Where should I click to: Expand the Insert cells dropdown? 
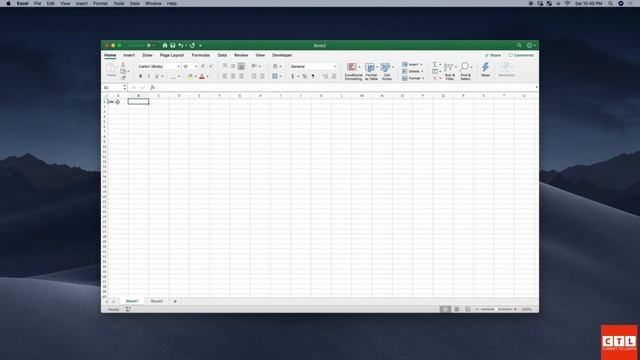click(x=421, y=64)
